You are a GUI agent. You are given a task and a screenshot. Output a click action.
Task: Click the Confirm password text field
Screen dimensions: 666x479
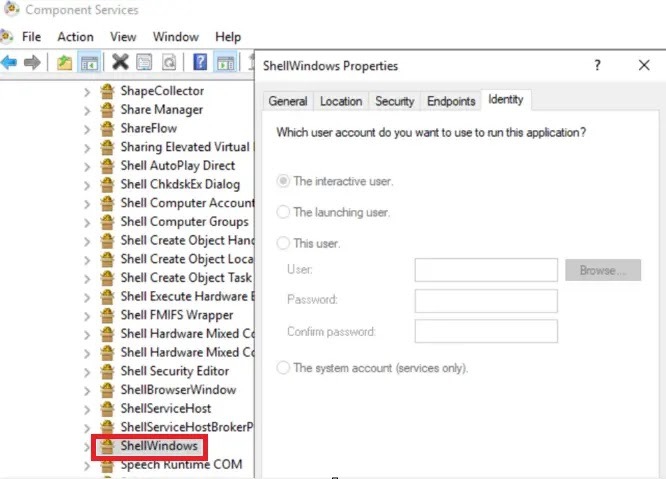click(x=486, y=331)
